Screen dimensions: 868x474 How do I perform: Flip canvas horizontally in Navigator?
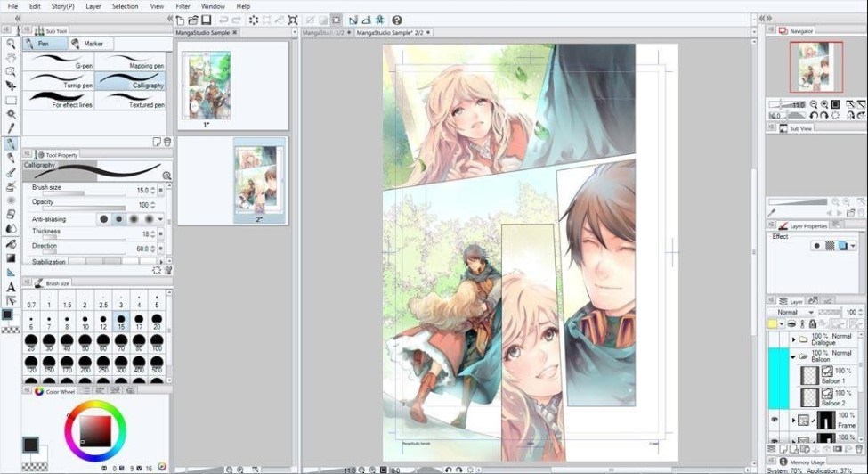click(850, 115)
